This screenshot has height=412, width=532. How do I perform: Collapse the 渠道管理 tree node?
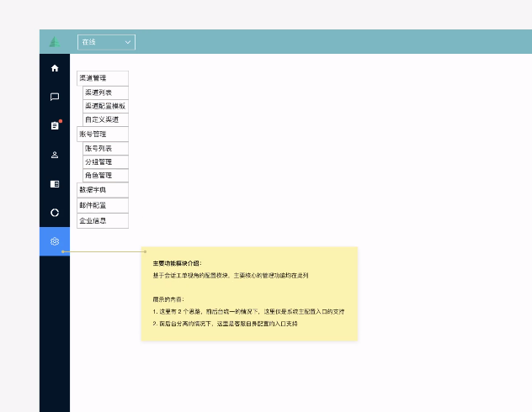tap(102, 77)
